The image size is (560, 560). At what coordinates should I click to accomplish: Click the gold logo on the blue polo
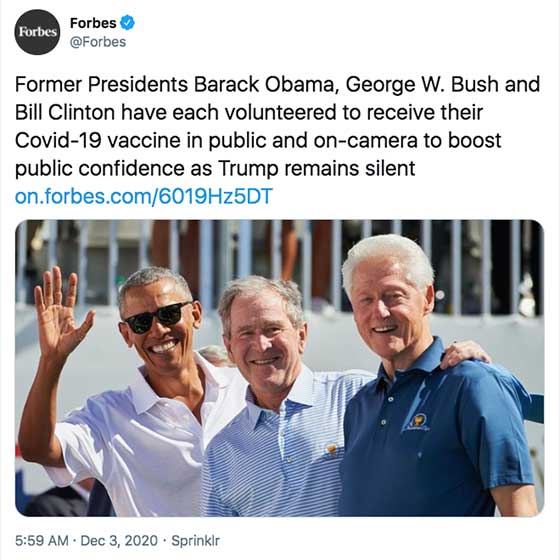[x=417, y=422]
